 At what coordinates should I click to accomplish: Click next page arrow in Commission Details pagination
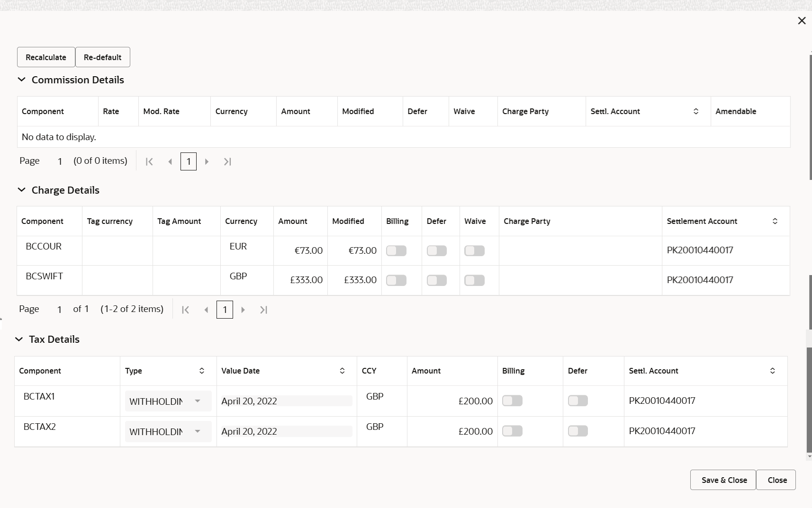[207, 161]
